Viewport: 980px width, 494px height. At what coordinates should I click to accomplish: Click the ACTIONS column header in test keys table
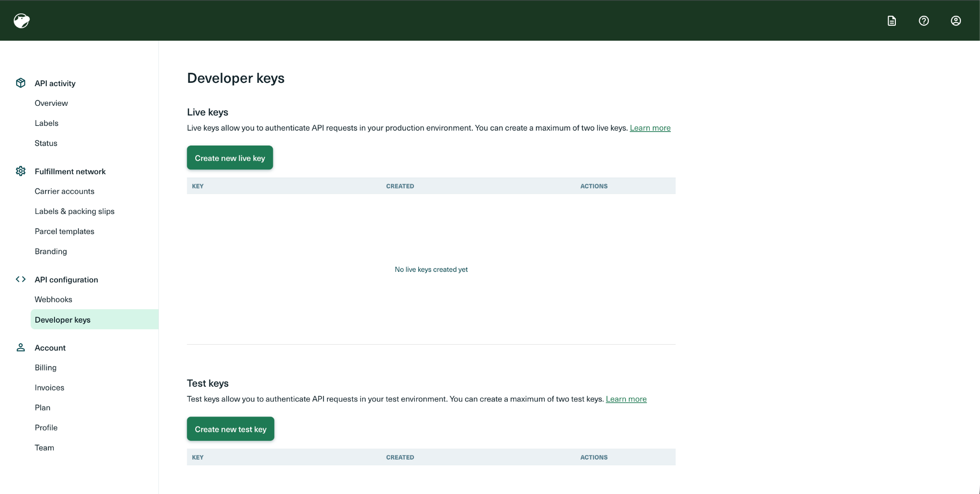[x=594, y=458]
